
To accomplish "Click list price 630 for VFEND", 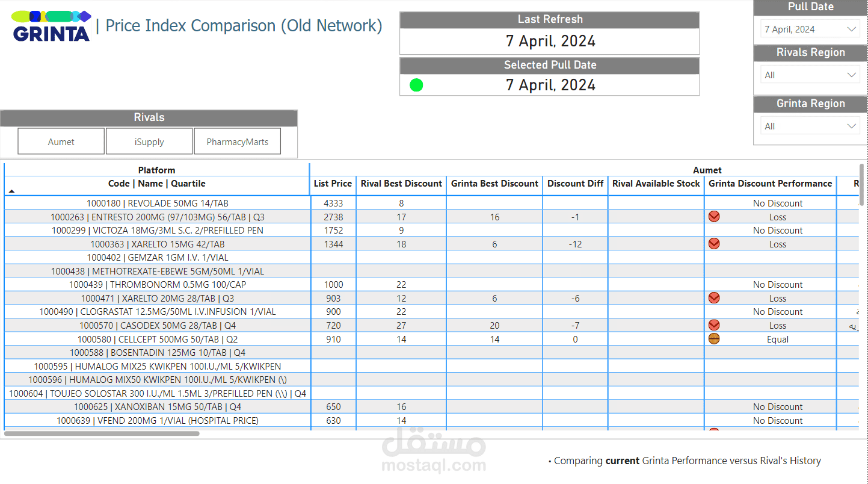I will (x=333, y=420).
